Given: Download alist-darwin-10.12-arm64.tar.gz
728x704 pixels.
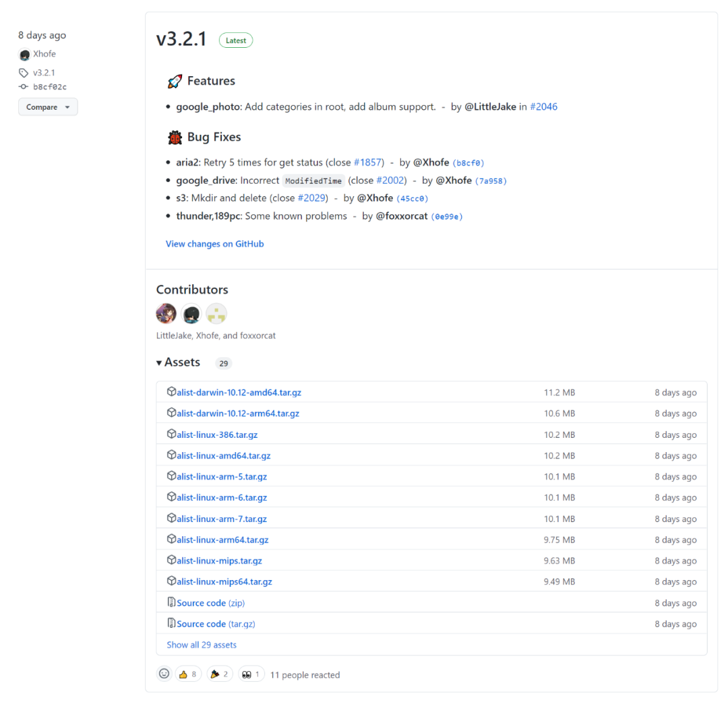Looking at the screenshot, I should point(238,414).
